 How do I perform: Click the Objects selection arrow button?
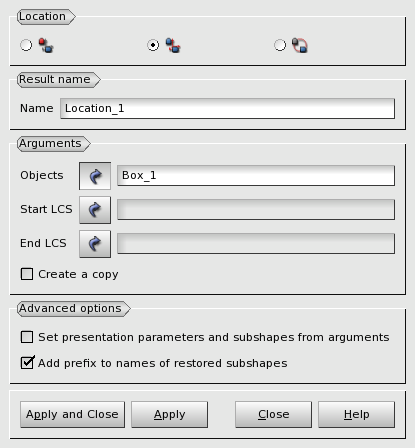(95, 176)
